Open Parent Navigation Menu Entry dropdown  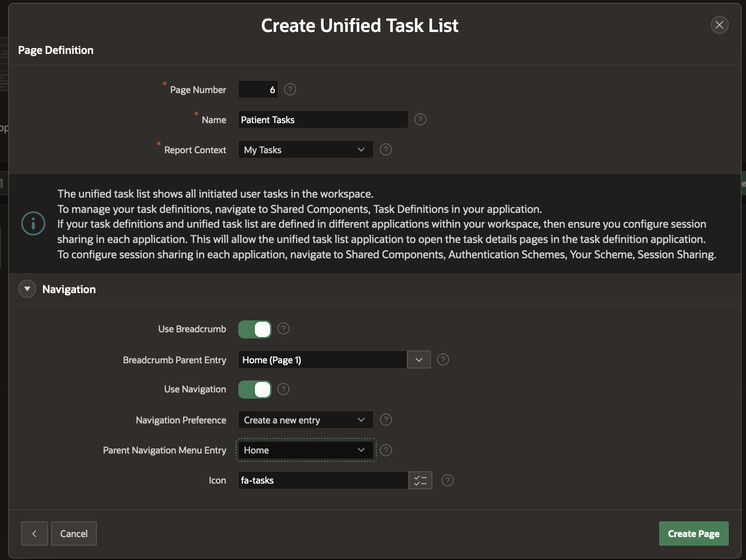(305, 450)
